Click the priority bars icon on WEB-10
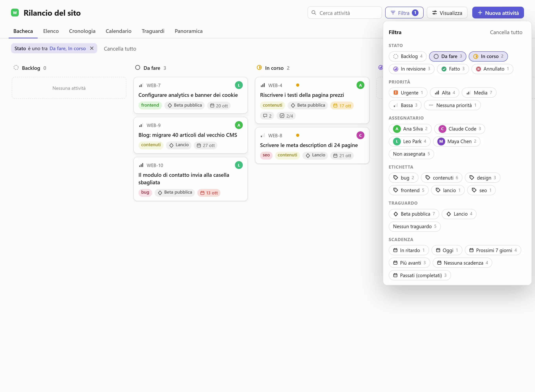Viewport: 535px width, 392px height. click(141, 165)
